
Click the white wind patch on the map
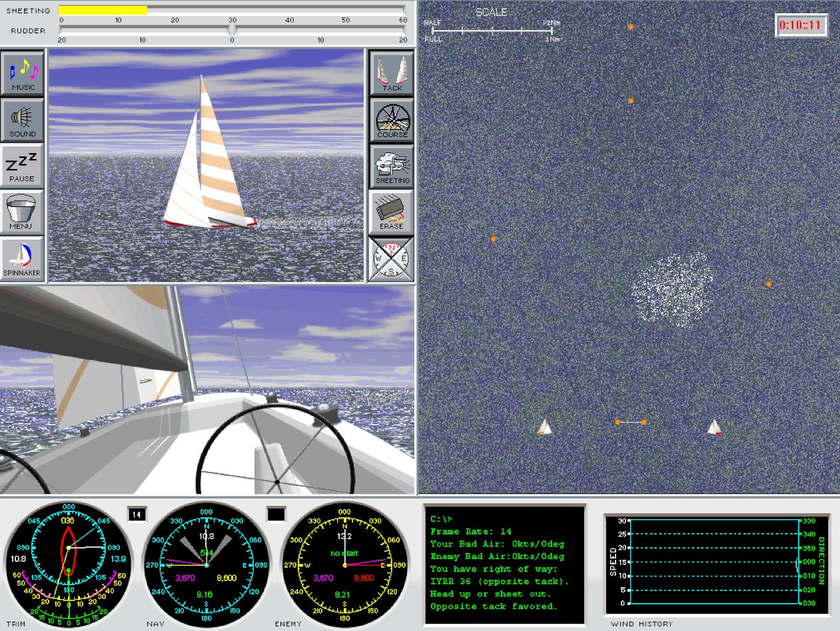[x=672, y=290]
